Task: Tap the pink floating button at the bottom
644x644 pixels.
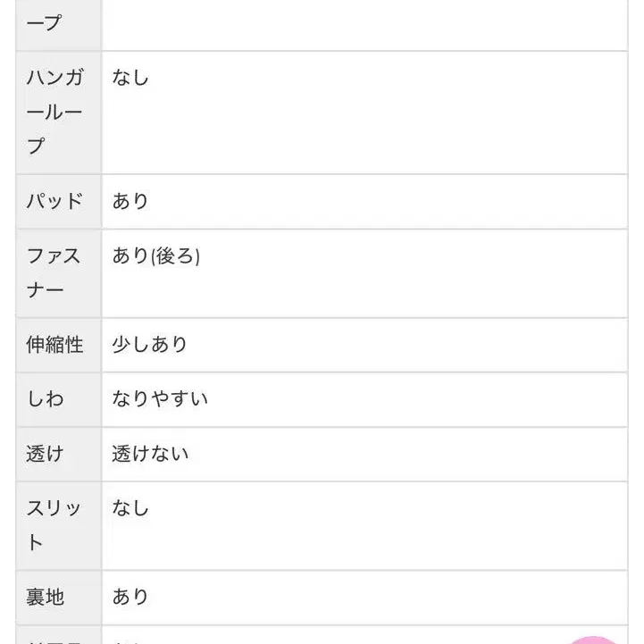Action: click(x=593, y=640)
